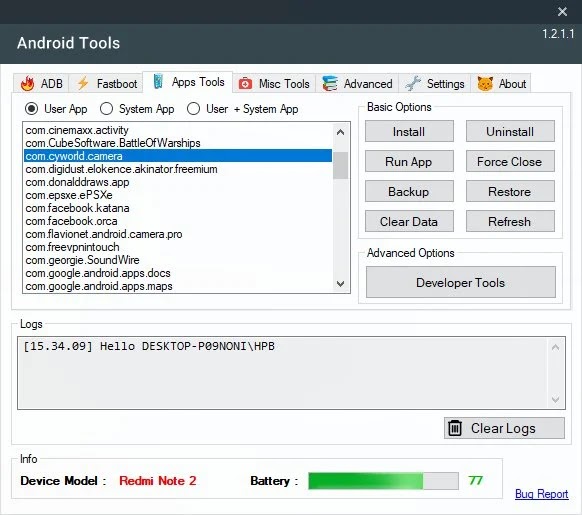Click Run App button
This screenshot has height=515, width=582.
(409, 162)
